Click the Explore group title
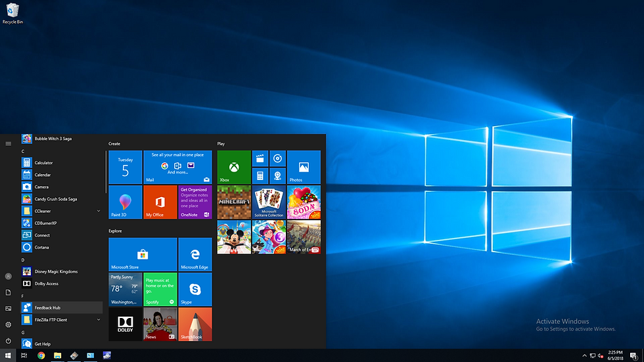 tap(115, 231)
